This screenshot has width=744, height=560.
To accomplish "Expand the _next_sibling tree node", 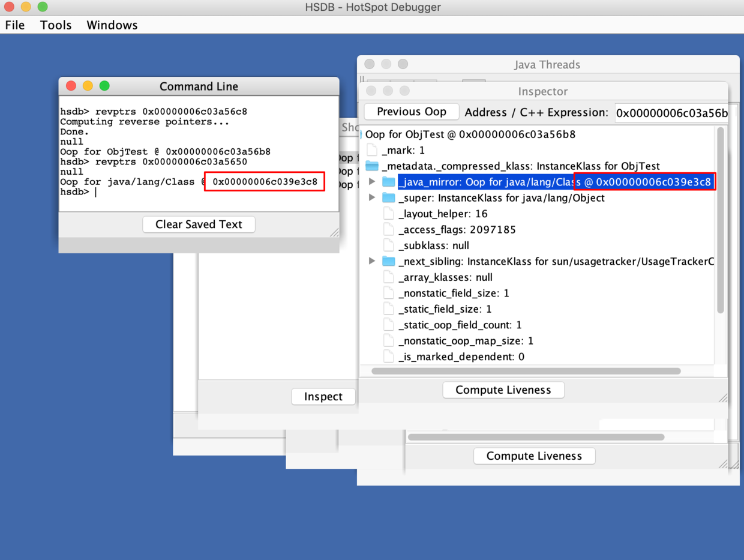I will pos(372,261).
